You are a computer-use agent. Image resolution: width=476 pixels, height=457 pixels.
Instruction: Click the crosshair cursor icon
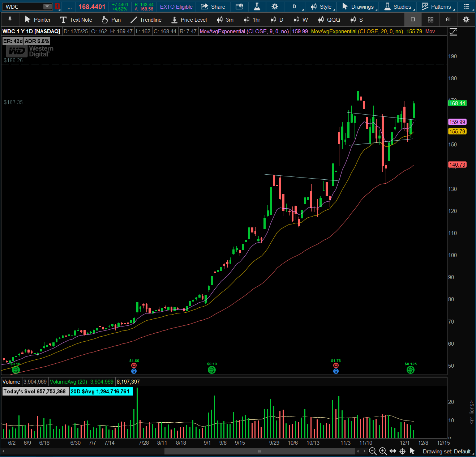click(402, 451)
